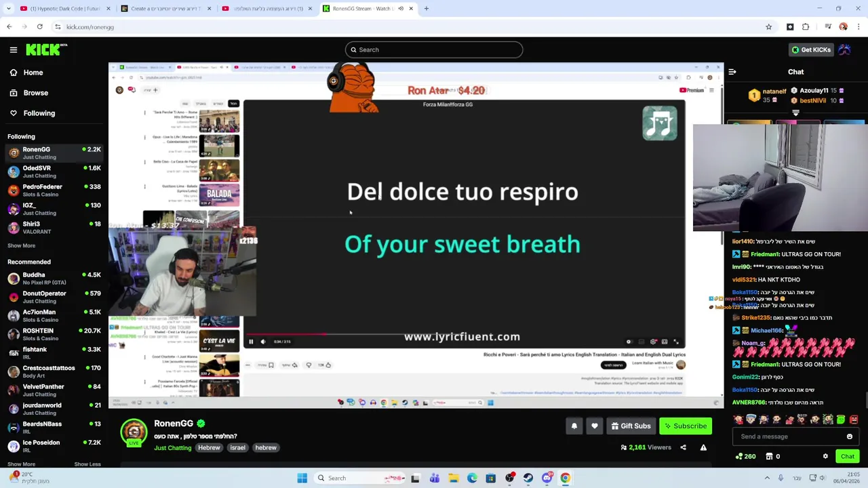This screenshot has width=868, height=488.
Task: Share the stream via share icon
Action: point(683,447)
